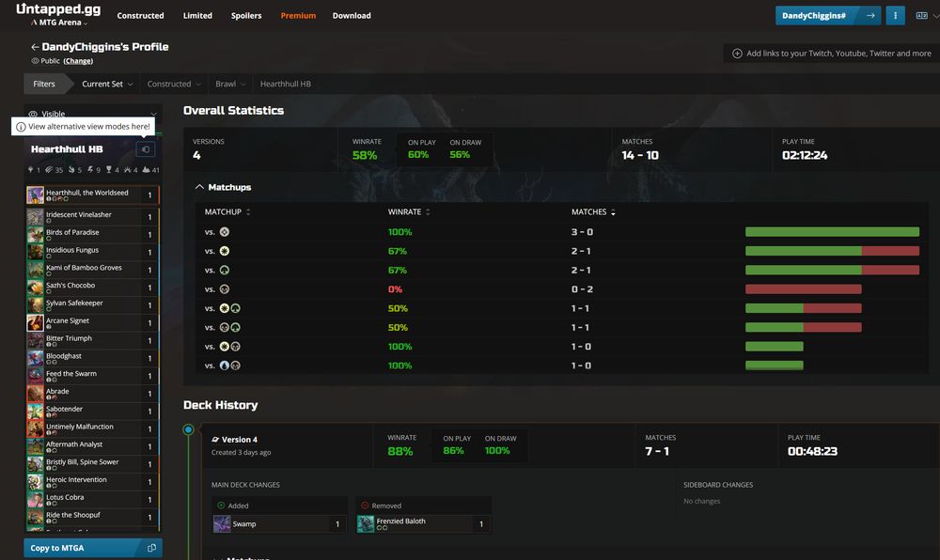
Task: Select the Hearthhull HB deck filter breadcrumb
Action: 286,84
